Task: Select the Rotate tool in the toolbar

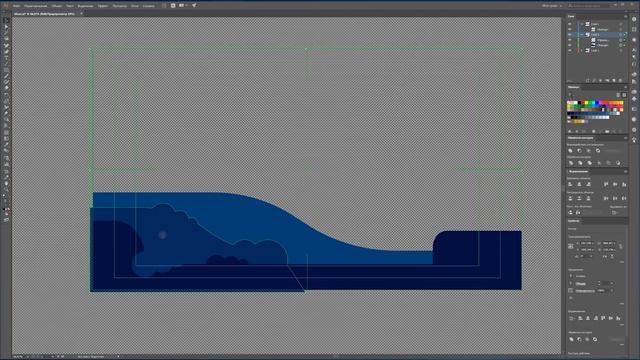Action: click(x=7, y=95)
